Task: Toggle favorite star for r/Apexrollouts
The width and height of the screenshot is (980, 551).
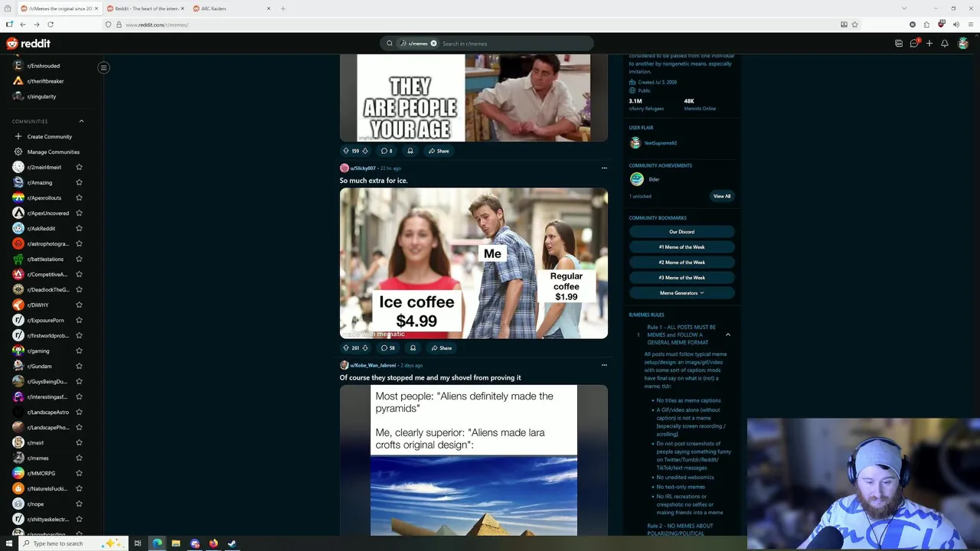Action: click(79, 197)
